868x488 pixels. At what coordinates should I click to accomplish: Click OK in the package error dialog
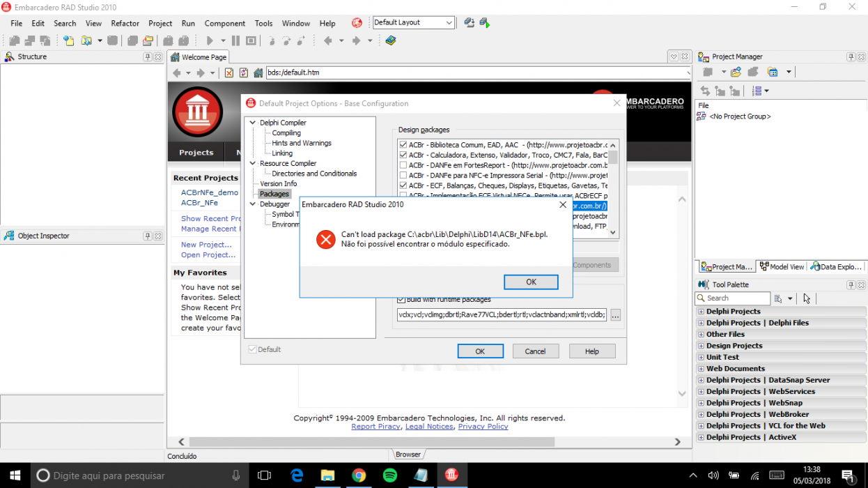click(x=531, y=282)
